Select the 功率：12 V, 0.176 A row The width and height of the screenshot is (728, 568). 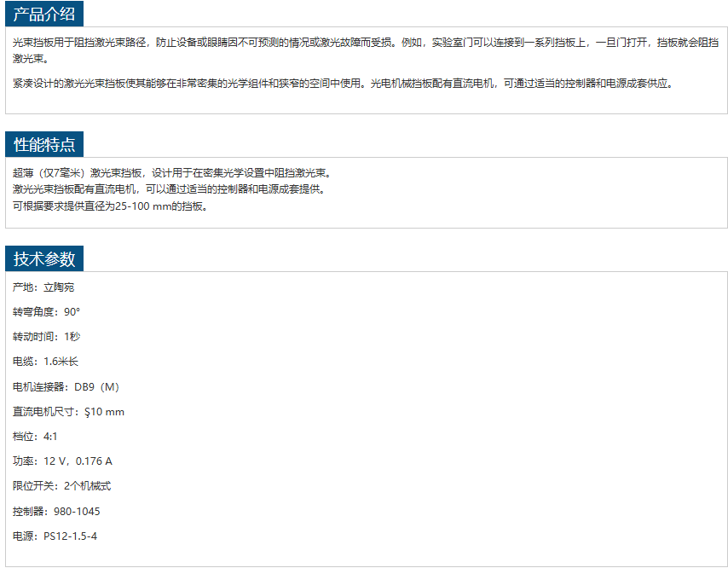tap(62, 461)
